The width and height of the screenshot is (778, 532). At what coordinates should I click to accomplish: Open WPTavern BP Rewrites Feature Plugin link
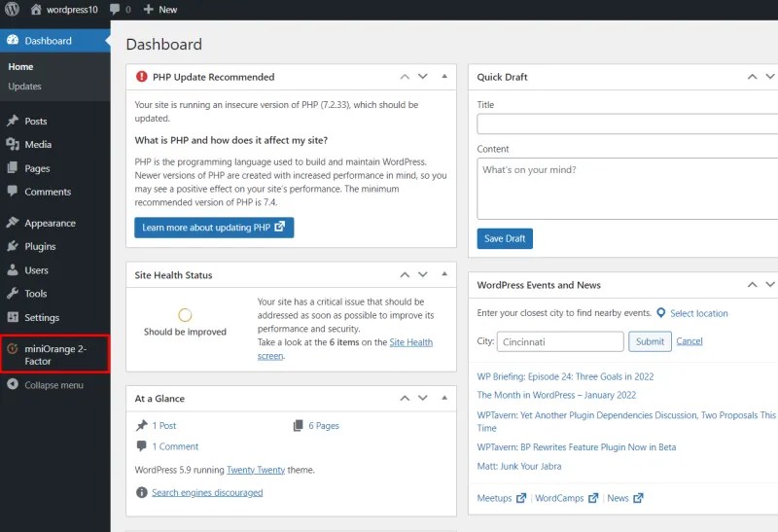(576, 447)
